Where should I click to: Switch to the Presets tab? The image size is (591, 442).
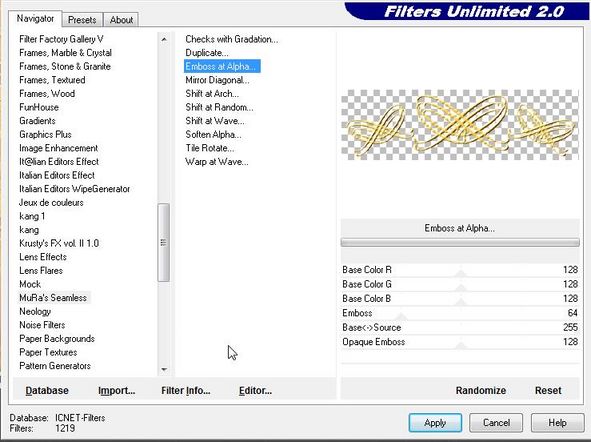pyautogui.click(x=82, y=20)
